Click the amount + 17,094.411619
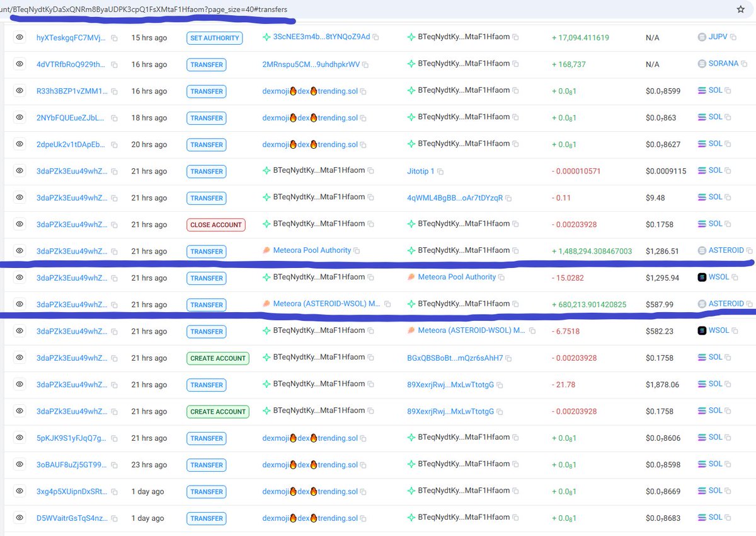 580,38
